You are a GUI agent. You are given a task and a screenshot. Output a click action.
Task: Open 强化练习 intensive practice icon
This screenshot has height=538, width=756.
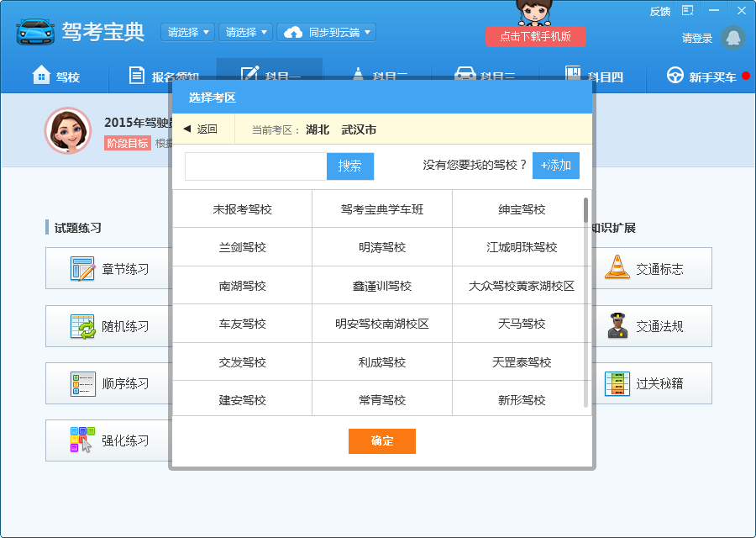(83, 440)
